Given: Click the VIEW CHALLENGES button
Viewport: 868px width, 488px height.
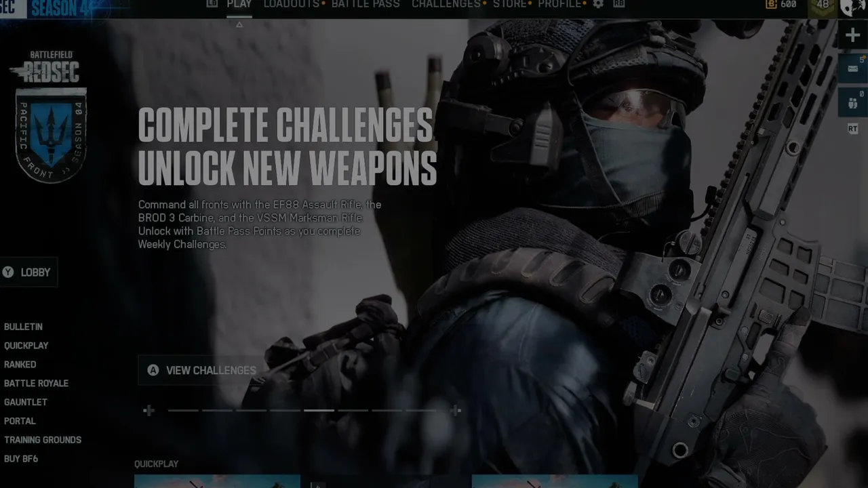Looking at the screenshot, I should (x=201, y=370).
